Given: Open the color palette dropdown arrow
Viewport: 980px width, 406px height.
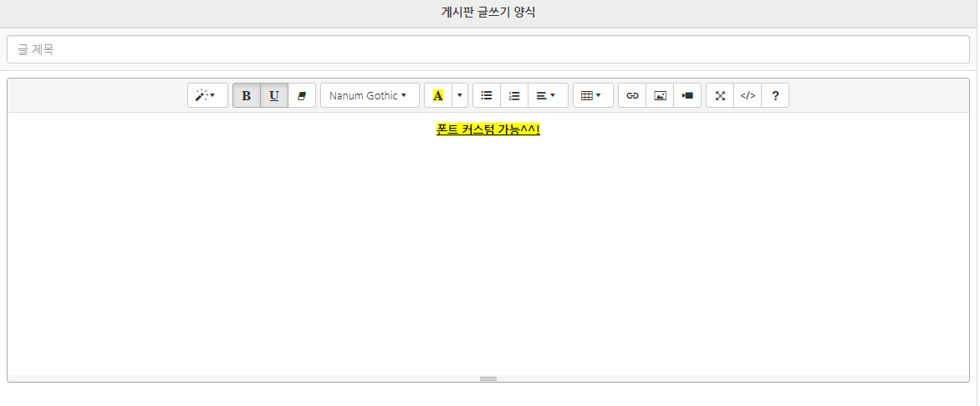Looking at the screenshot, I should click(460, 95).
